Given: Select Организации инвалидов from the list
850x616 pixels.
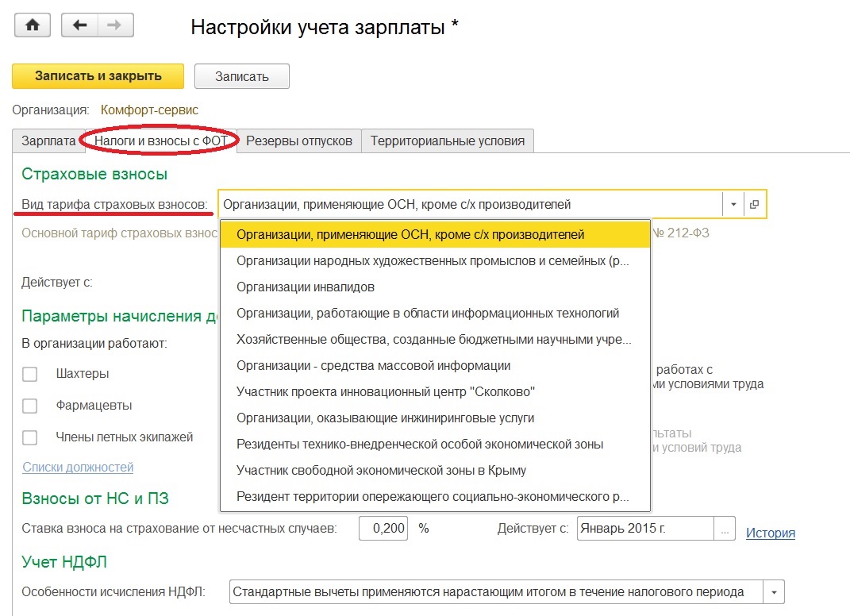Looking at the screenshot, I should [x=306, y=287].
